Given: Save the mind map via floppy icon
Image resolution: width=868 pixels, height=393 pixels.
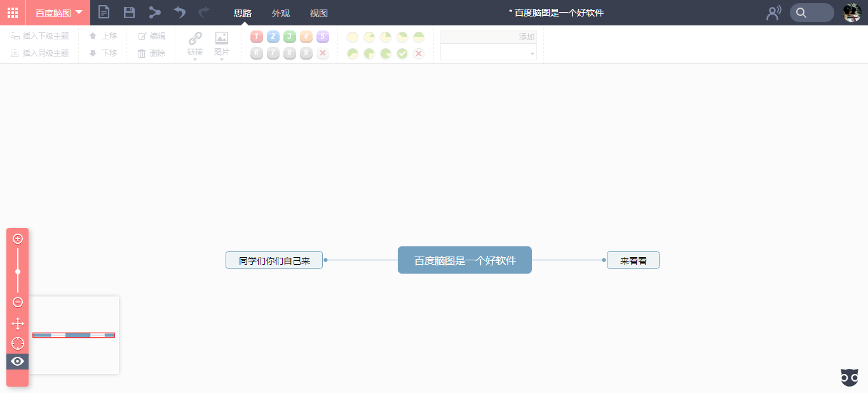Looking at the screenshot, I should click(x=129, y=12).
